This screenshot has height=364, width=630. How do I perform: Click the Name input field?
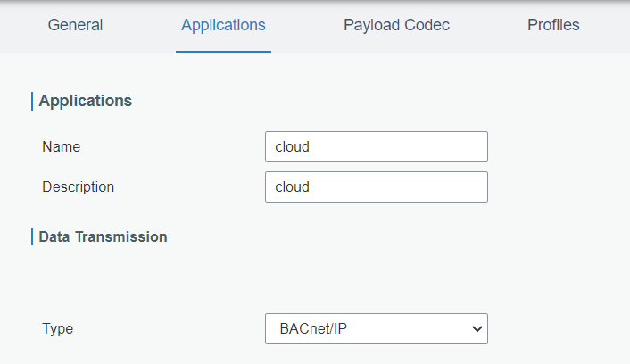coord(376,146)
